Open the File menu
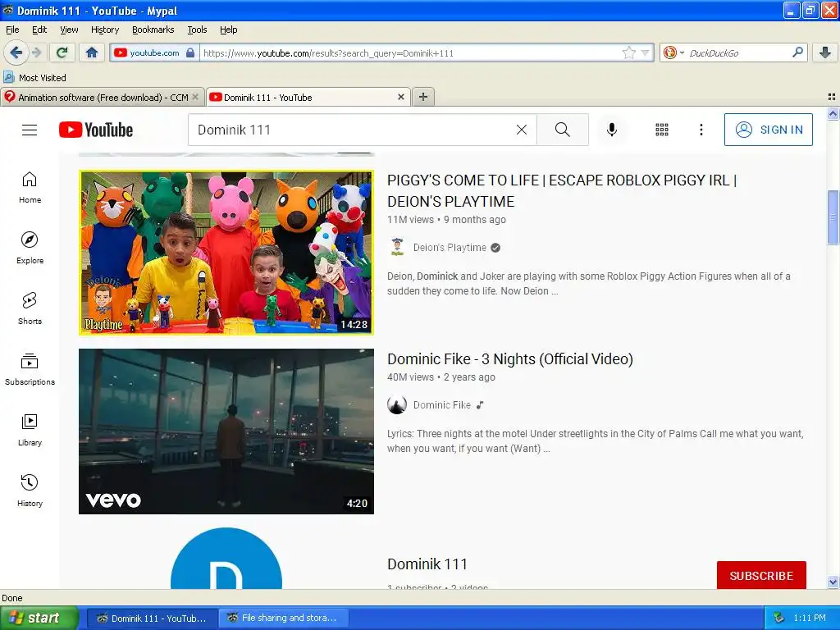This screenshot has width=840, height=630. pos(12,30)
